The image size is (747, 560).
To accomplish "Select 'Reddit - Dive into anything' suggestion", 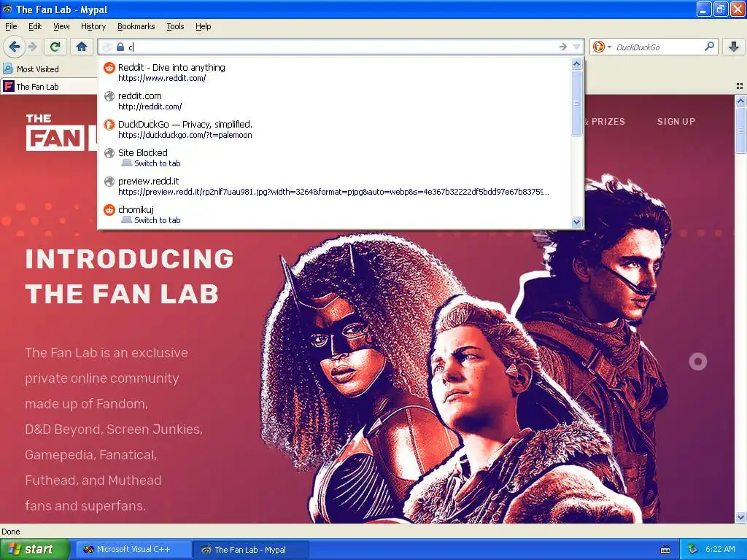I will [334, 72].
